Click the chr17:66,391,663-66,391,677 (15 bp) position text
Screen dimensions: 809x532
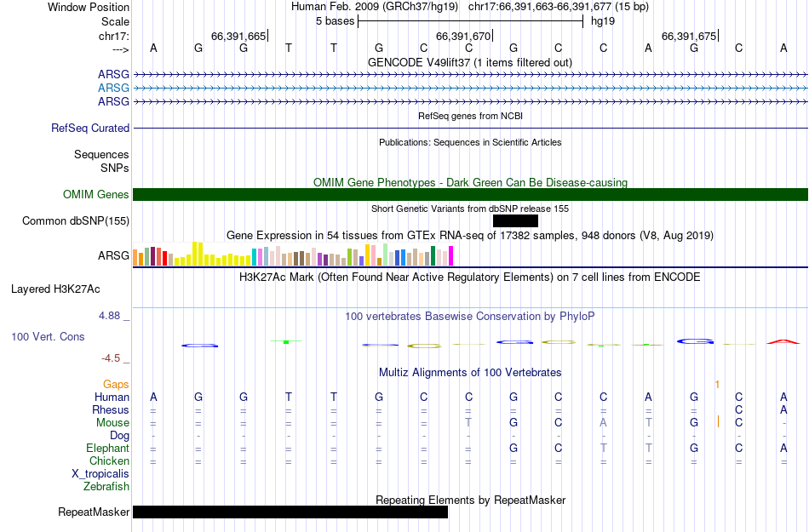pos(559,7)
